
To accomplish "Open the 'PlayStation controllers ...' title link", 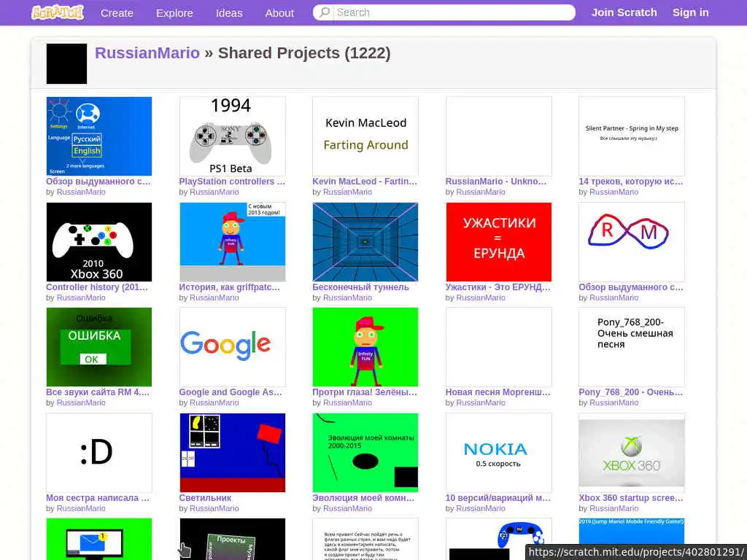I will pos(232,182).
